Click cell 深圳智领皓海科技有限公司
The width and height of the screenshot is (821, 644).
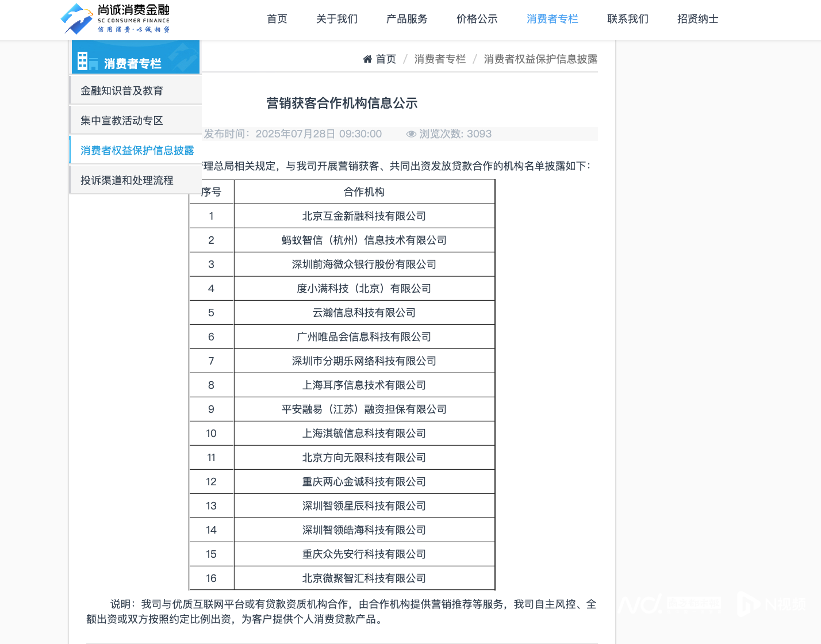364,530
